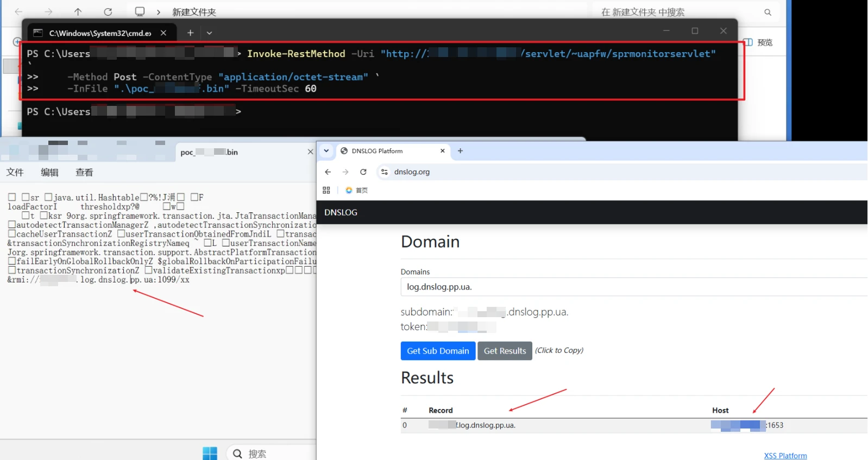The image size is (868, 460).
Task: Go up one folder level in Explorer
Action: 78,11
